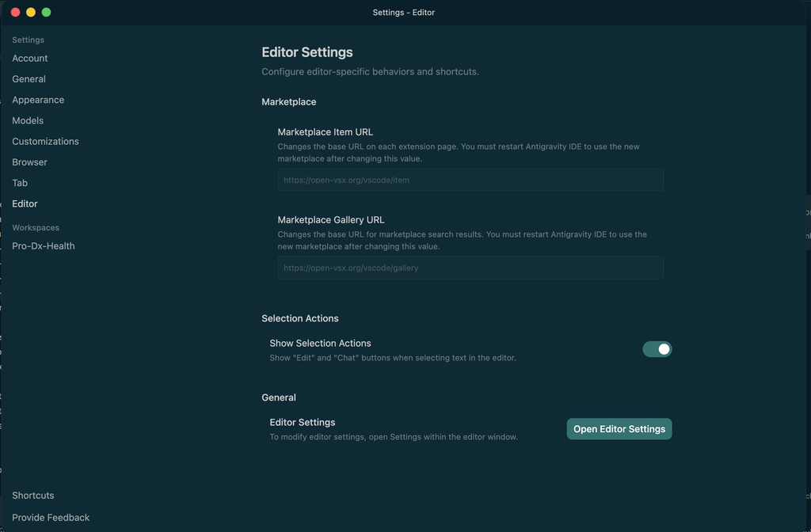The height and width of the screenshot is (532, 811).
Task: Open Shortcuts from the sidebar
Action: click(33, 496)
